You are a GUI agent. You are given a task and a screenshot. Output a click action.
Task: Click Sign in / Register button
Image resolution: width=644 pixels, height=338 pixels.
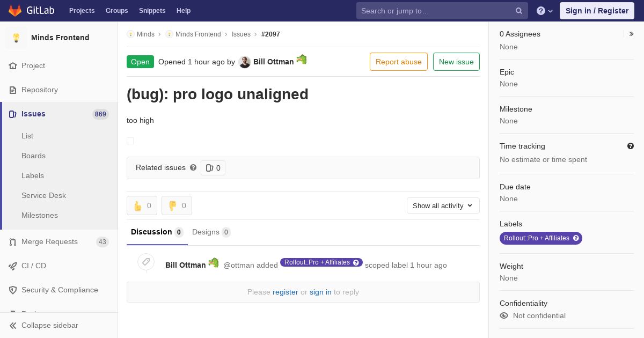coord(597,11)
